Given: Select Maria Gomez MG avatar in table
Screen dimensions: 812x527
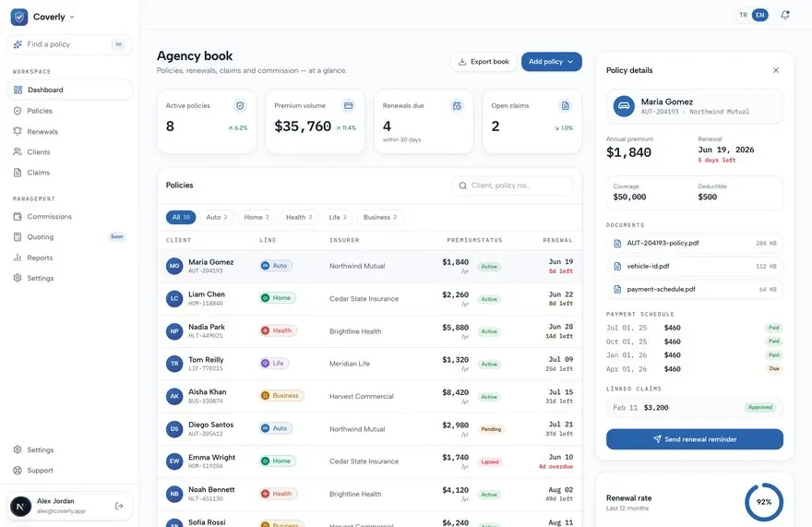Looking at the screenshot, I should 174,266.
